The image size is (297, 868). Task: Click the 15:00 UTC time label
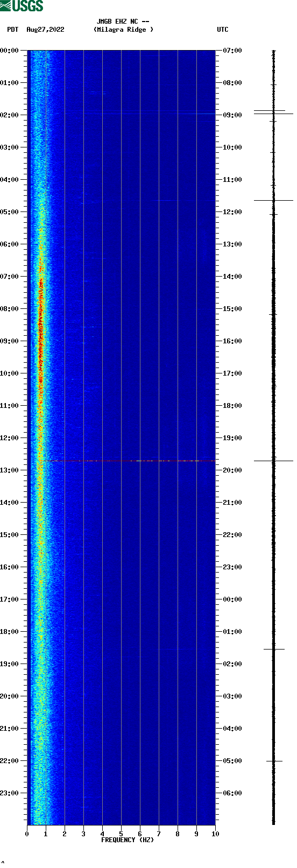232,309
